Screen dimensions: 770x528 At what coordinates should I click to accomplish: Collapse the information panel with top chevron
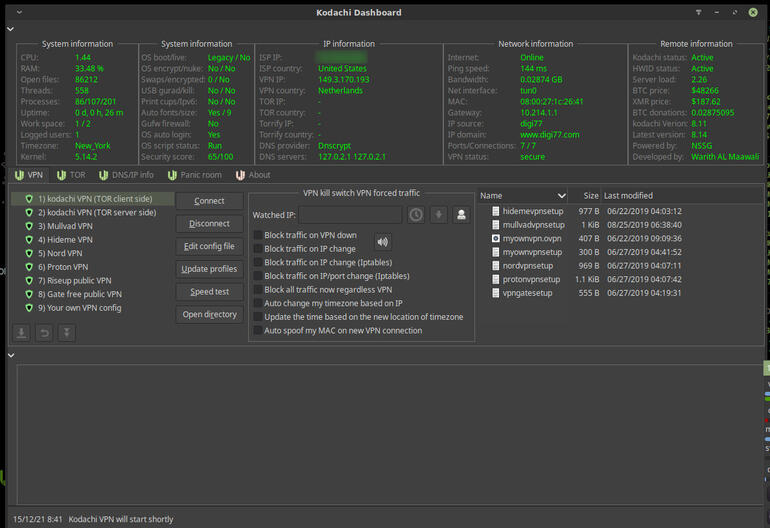pyautogui.click(x=10, y=29)
